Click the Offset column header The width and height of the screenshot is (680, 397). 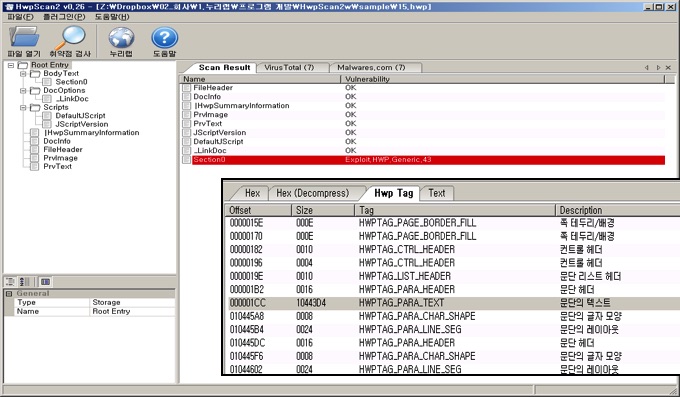tap(258, 210)
